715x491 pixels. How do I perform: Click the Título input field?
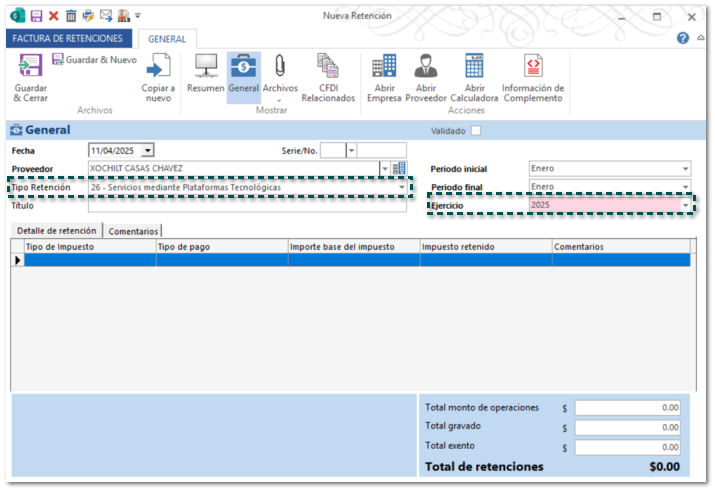[248, 206]
